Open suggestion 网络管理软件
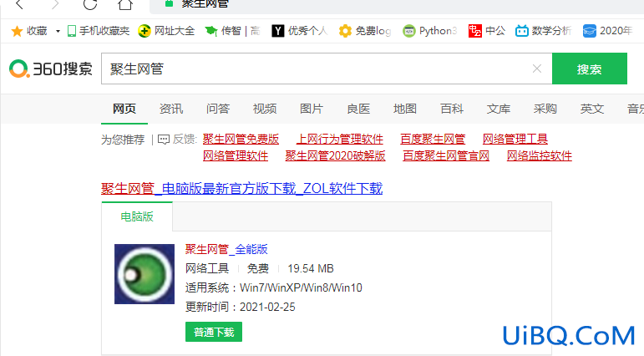Viewport: 644px width, 356px height. coord(236,156)
